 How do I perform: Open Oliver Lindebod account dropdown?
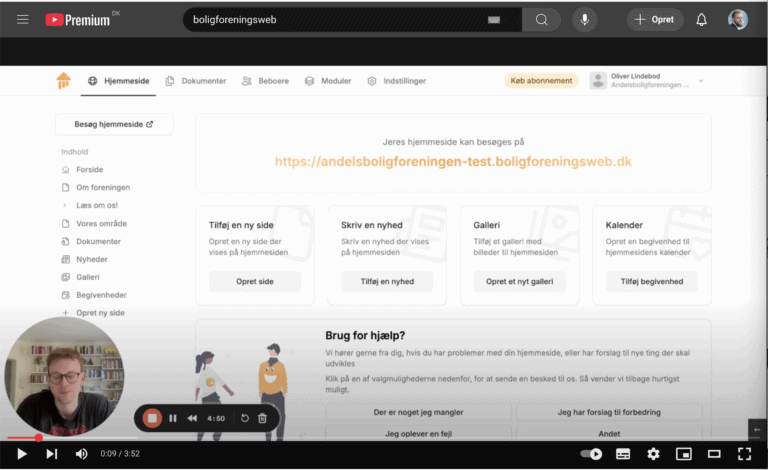click(701, 81)
